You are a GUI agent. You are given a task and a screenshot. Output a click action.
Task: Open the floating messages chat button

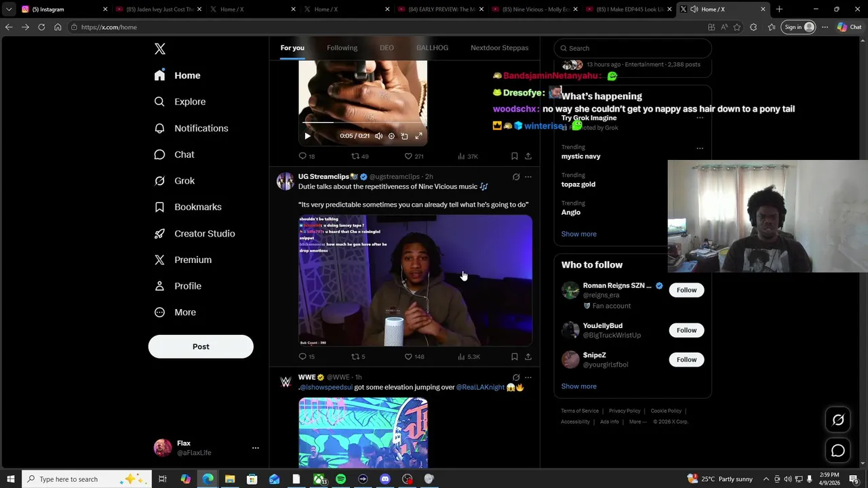coord(838,451)
